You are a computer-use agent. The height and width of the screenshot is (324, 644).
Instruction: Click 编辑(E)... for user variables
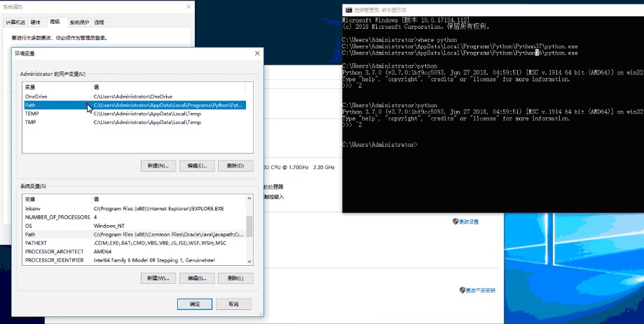click(x=197, y=166)
